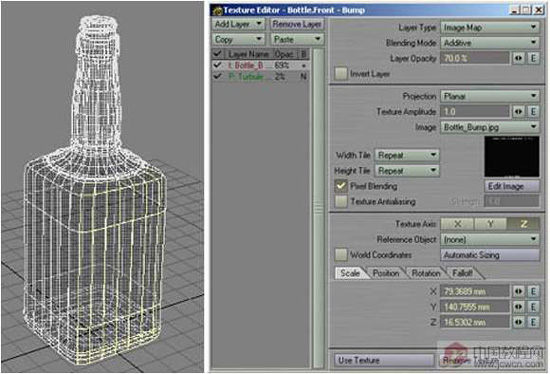Switch to the Position tab

[x=386, y=273]
